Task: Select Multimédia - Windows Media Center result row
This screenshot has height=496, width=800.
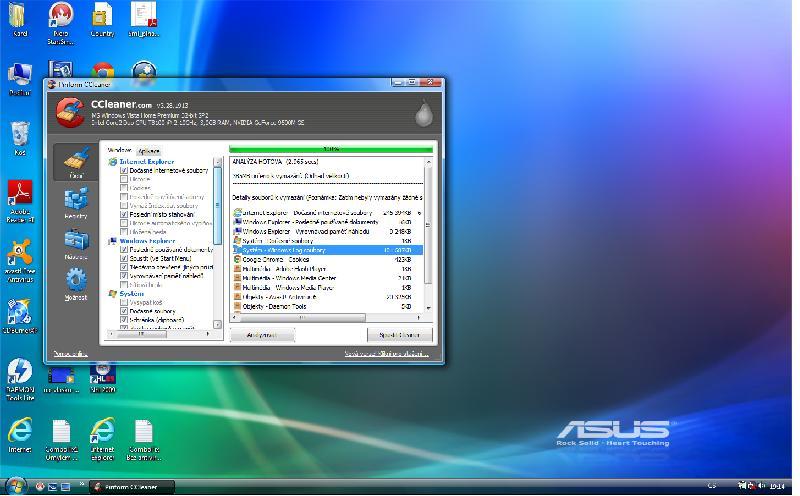Action: [327, 278]
